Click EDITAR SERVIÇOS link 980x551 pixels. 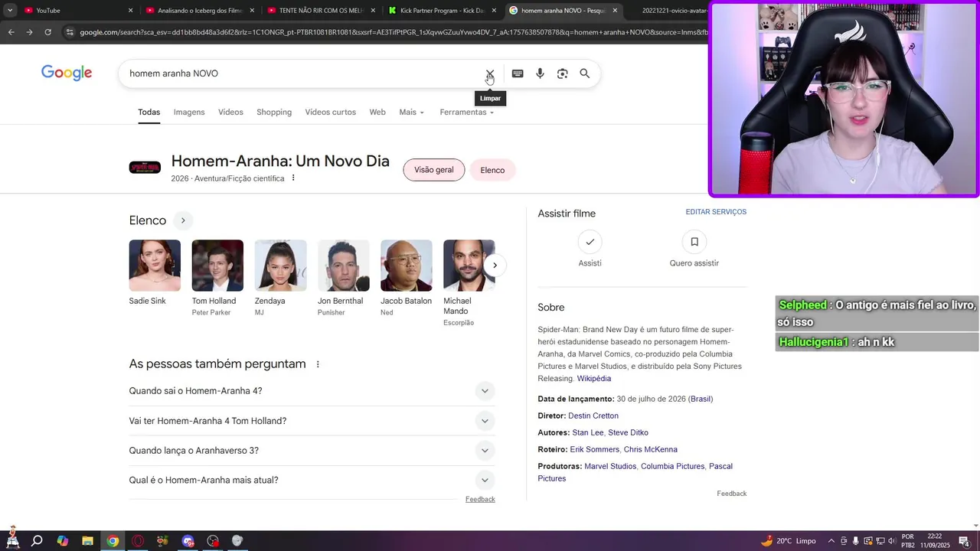point(716,212)
